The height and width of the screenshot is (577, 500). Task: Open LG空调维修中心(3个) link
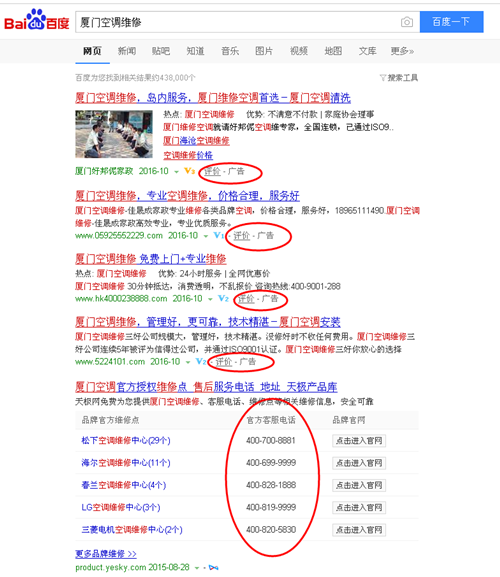click(121, 507)
